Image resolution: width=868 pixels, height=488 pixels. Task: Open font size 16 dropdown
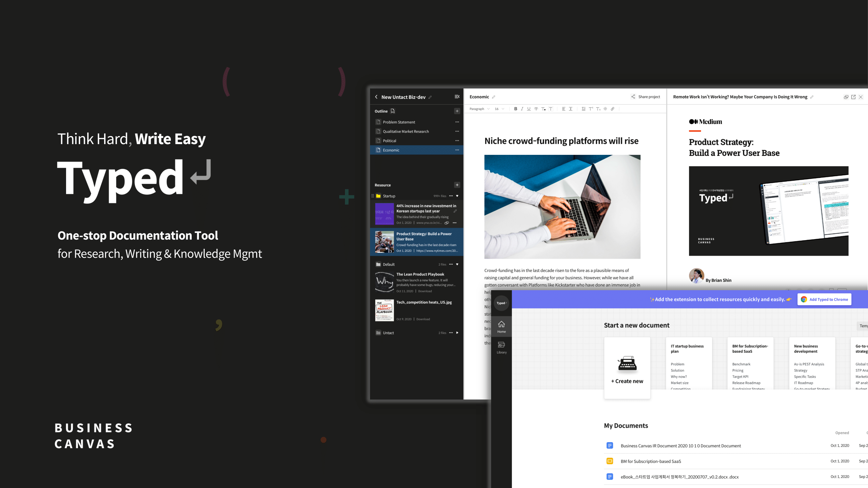coord(499,109)
